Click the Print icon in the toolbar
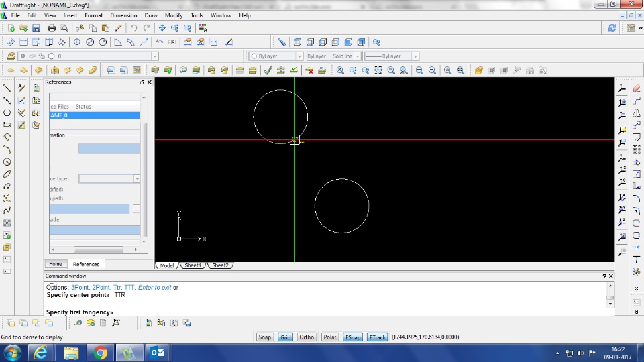Image resolution: width=644 pixels, height=362 pixels. pos(52,28)
